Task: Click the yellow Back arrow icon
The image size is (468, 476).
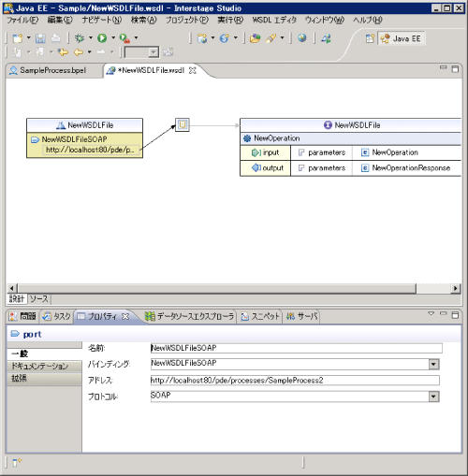Action: [x=79, y=52]
